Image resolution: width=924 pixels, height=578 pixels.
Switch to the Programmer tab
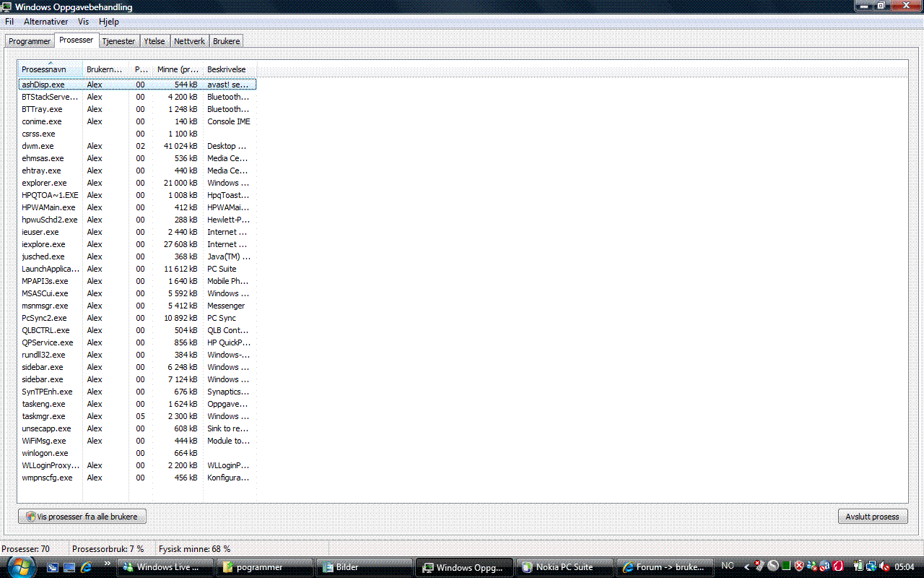pyautogui.click(x=30, y=41)
